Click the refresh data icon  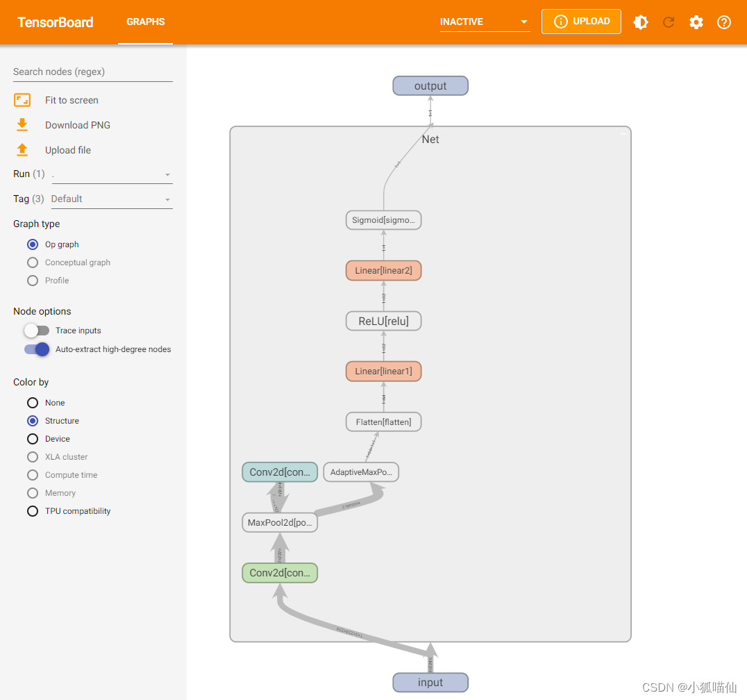[668, 22]
